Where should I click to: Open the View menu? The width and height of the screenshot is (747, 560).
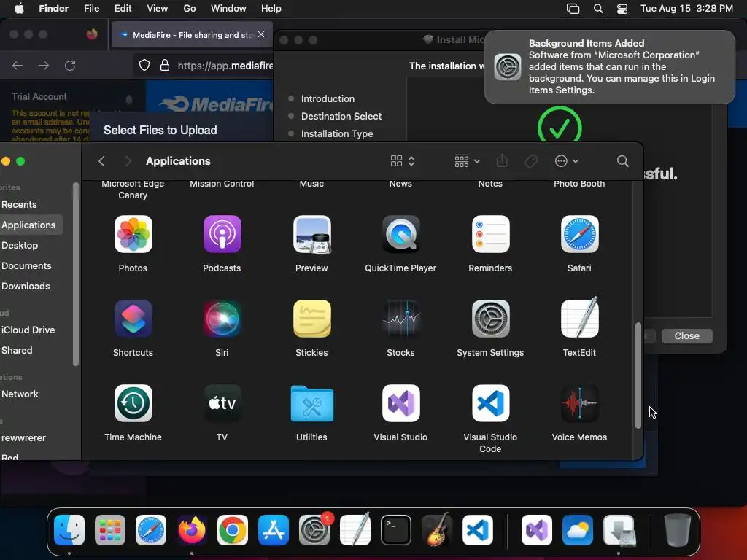coord(158,9)
